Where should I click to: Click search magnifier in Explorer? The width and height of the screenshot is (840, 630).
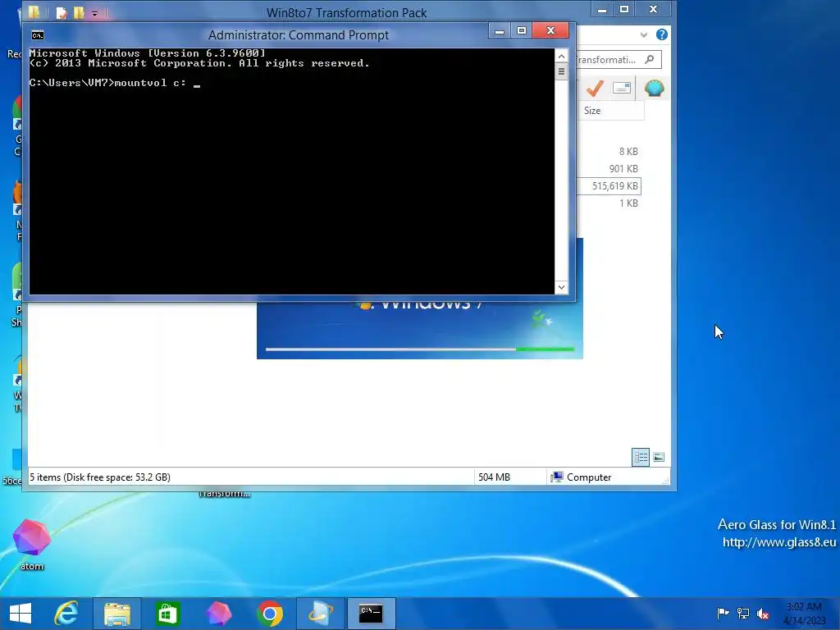(650, 59)
